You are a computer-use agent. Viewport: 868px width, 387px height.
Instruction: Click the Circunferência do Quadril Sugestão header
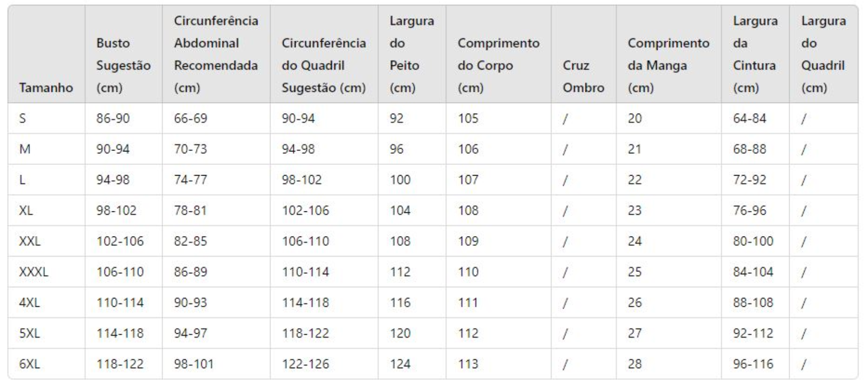coord(324,65)
